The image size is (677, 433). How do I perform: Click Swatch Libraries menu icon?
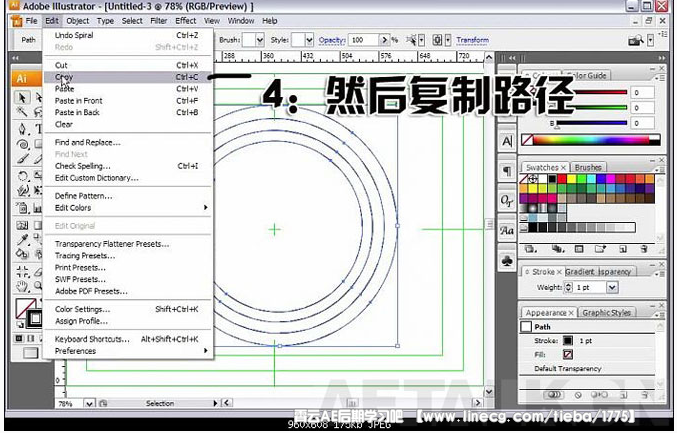(531, 249)
